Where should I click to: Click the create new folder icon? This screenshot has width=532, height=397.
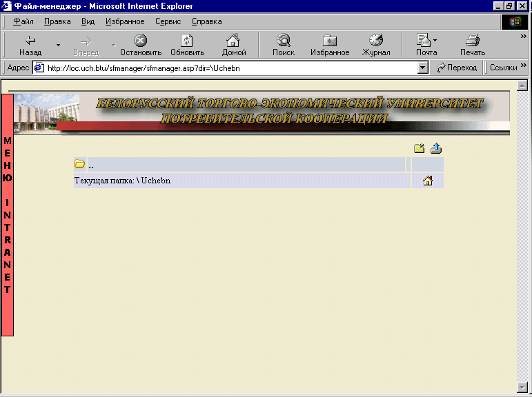pyautogui.click(x=419, y=148)
